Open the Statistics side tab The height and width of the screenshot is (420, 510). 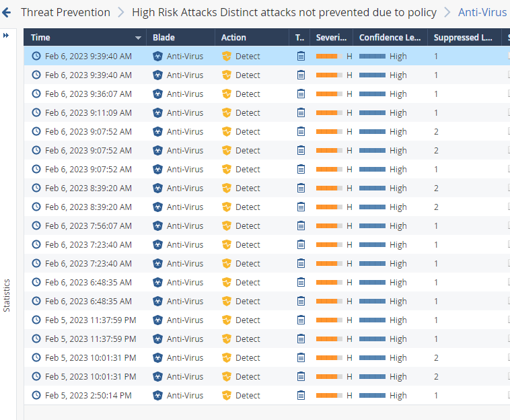[7, 295]
